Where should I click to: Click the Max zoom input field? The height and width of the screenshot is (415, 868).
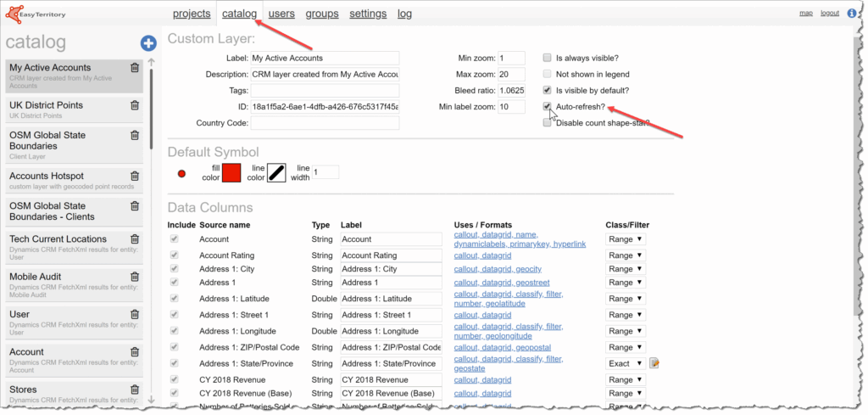click(x=511, y=74)
